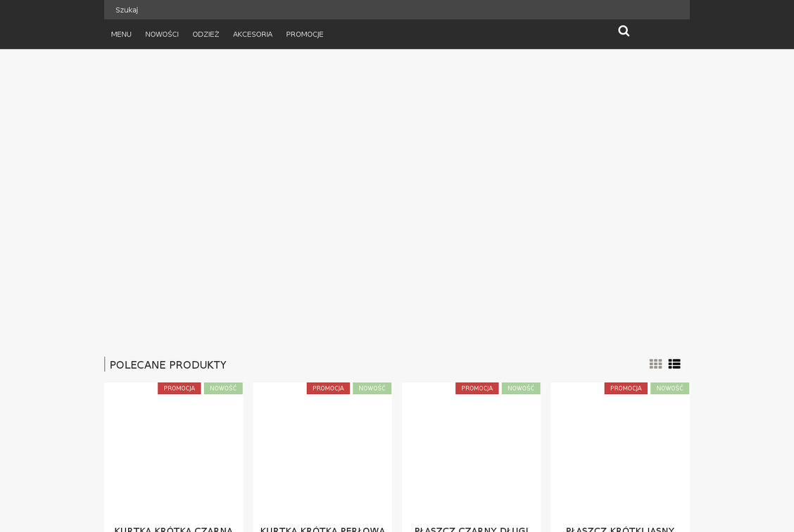Open the ODZIEŻ category
The image size is (794, 532).
click(x=206, y=34)
